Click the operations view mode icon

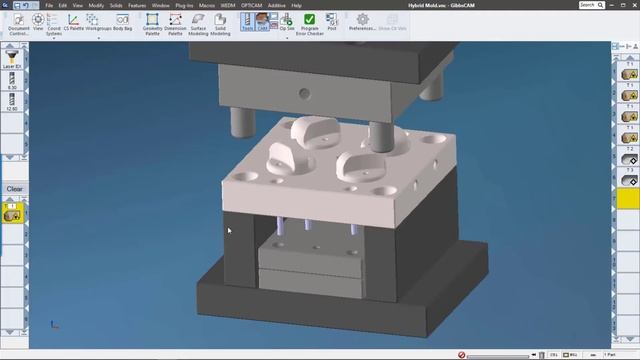616,47
